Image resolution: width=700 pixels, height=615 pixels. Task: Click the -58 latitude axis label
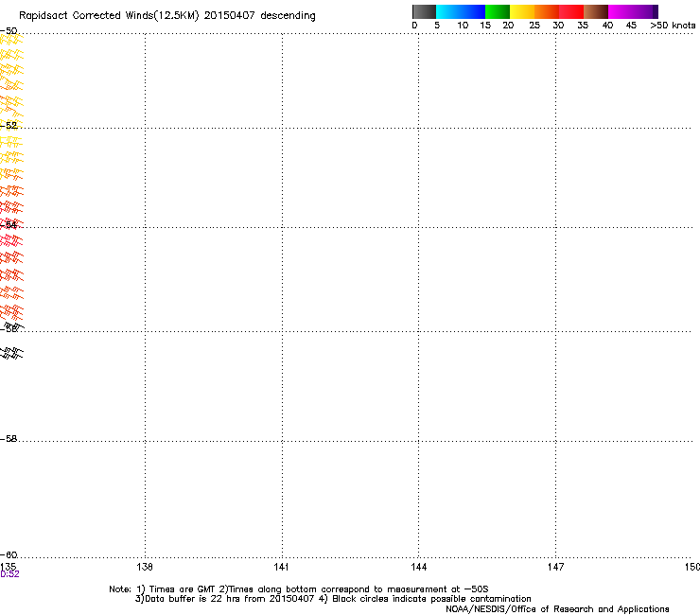[x=9, y=439]
